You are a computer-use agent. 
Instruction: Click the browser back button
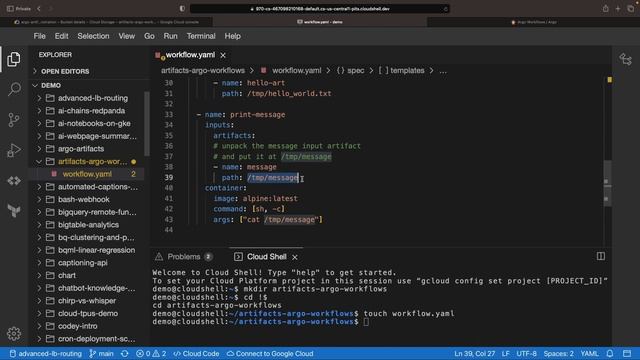coord(39,9)
